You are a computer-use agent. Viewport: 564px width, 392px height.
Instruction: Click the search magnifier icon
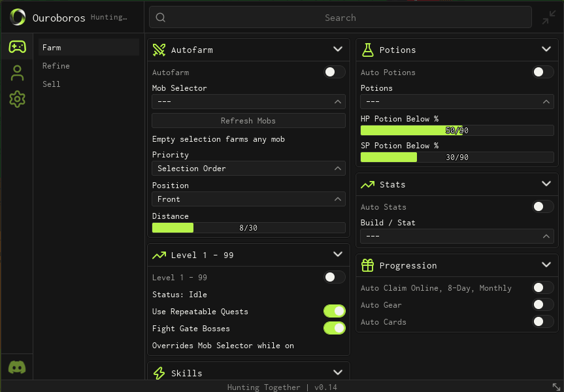[x=161, y=17]
